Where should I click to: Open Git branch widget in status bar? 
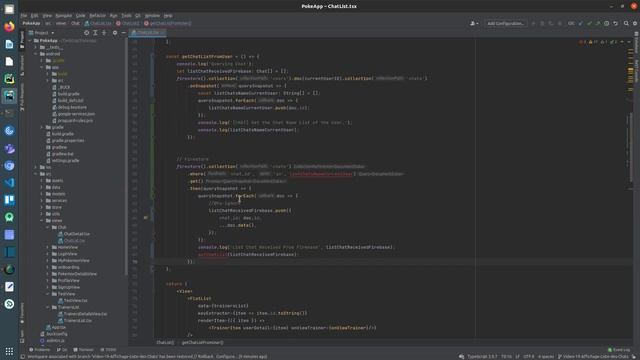click(593, 356)
